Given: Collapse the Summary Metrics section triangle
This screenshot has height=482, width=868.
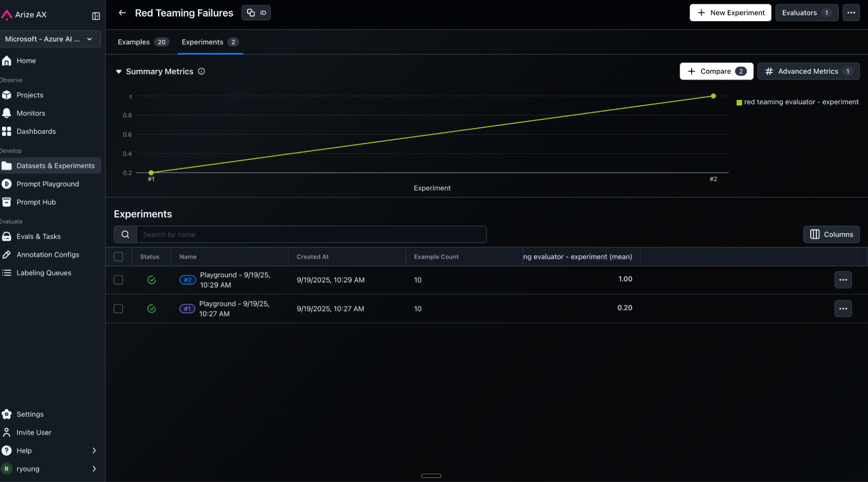Looking at the screenshot, I should click(119, 72).
